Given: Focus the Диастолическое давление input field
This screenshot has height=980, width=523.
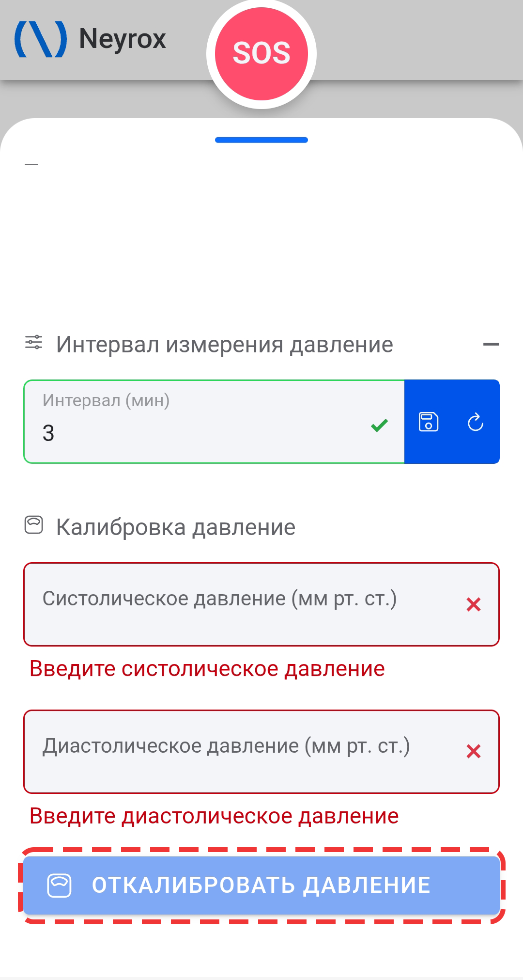Looking at the screenshot, I should (242, 751).
